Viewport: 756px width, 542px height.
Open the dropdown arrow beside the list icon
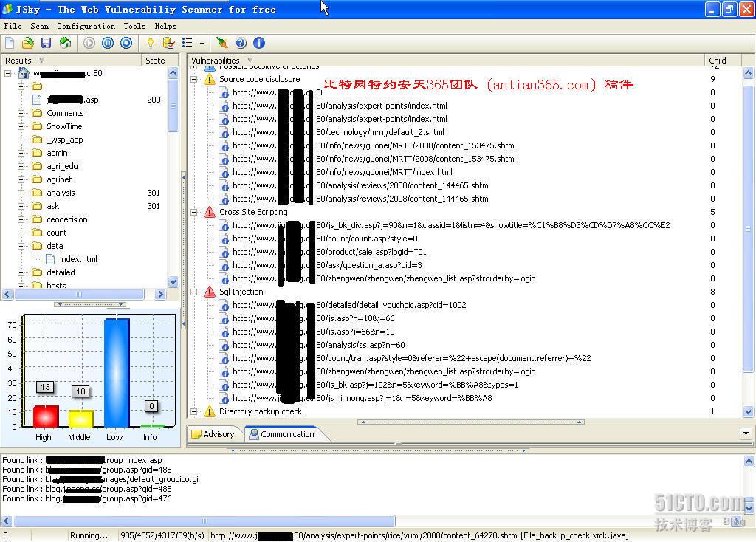[202, 44]
